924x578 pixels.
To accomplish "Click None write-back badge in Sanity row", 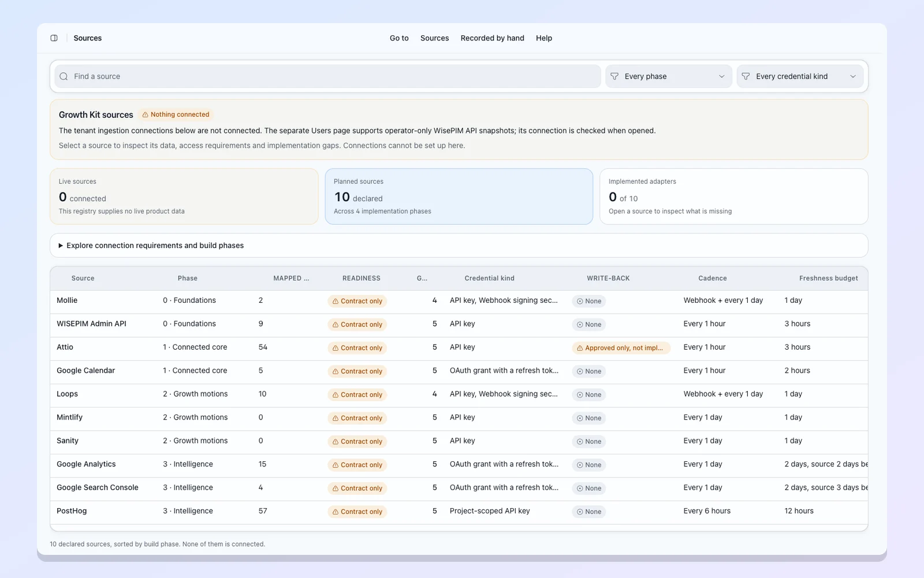I will (x=588, y=442).
